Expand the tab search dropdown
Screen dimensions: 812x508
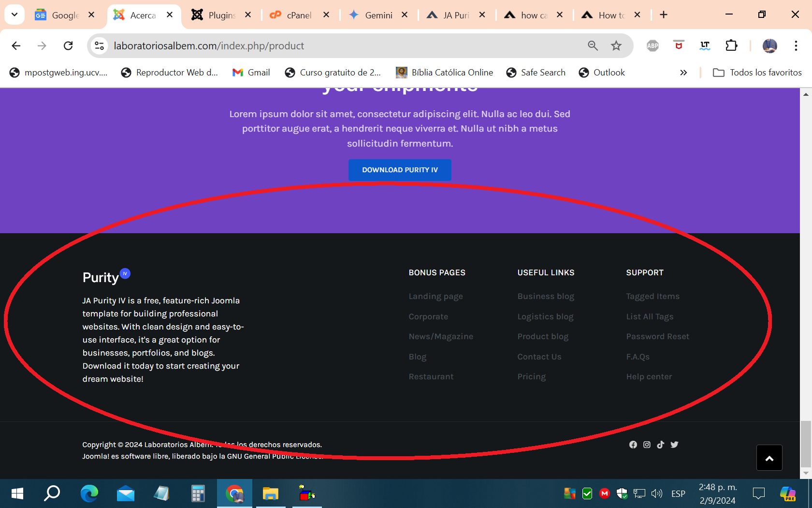tap(14, 15)
